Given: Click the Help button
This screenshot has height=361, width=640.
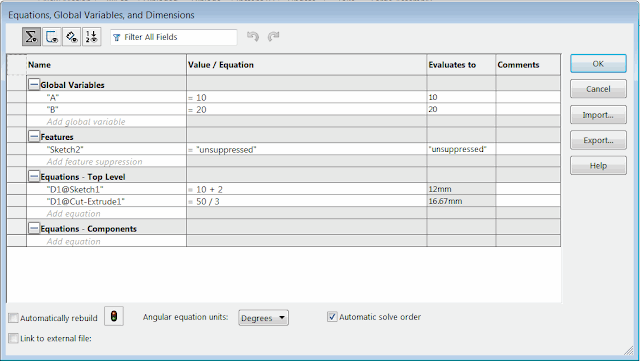Looking at the screenshot, I should pyautogui.click(x=598, y=166).
